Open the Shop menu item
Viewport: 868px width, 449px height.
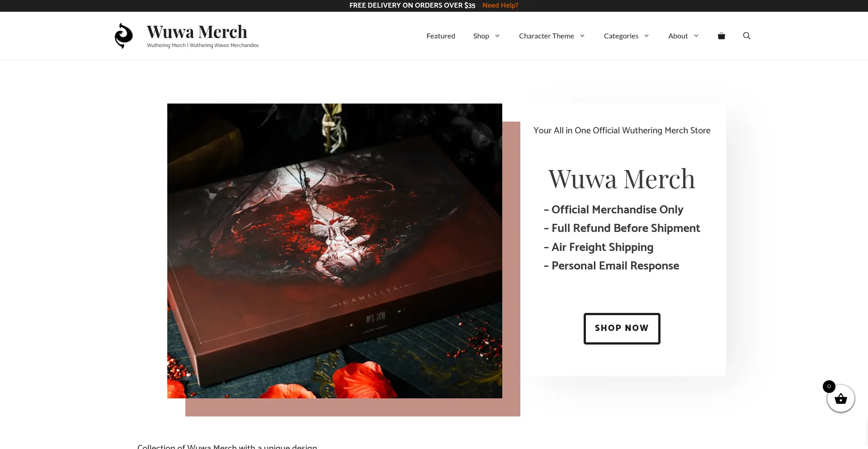click(481, 36)
